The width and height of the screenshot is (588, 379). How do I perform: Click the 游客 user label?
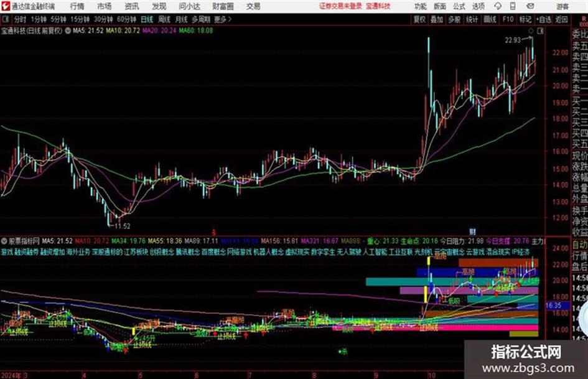(x=562, y=6)
